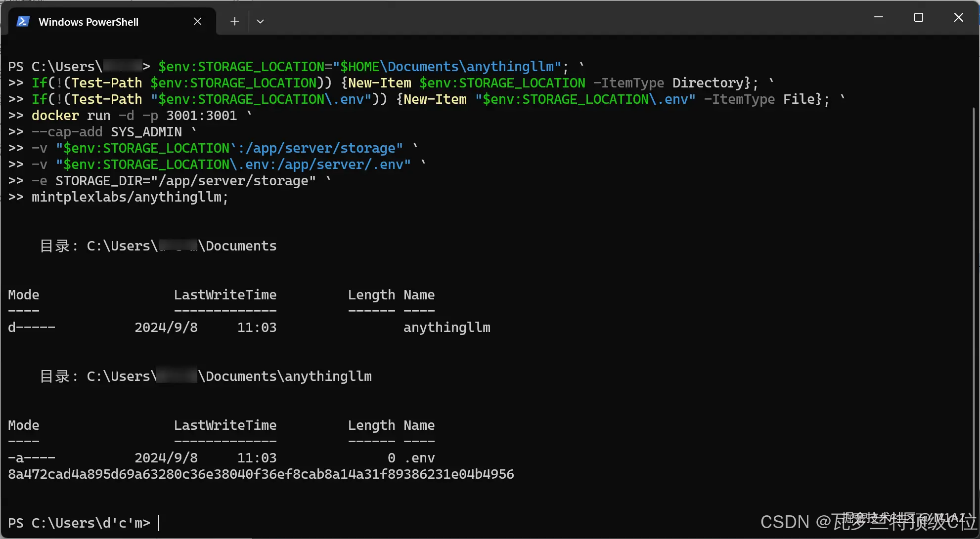Click the mintplexlabs/anythingllm image name
The width and height of the screenshot is (980, 539).
130,197
